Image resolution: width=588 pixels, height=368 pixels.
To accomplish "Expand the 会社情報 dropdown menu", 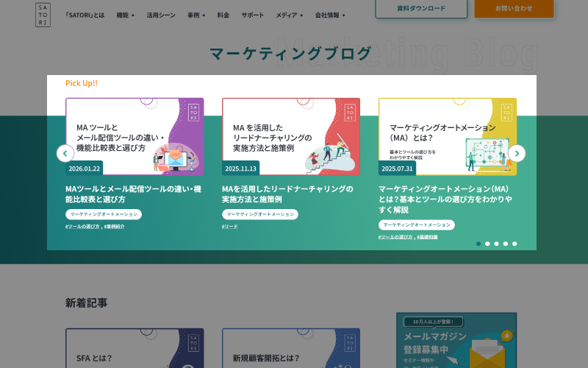I will 329,15.
